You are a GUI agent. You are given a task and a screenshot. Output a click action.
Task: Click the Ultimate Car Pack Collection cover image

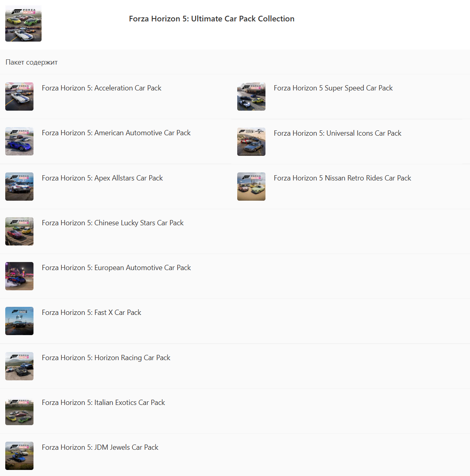(x=23, y=23)
